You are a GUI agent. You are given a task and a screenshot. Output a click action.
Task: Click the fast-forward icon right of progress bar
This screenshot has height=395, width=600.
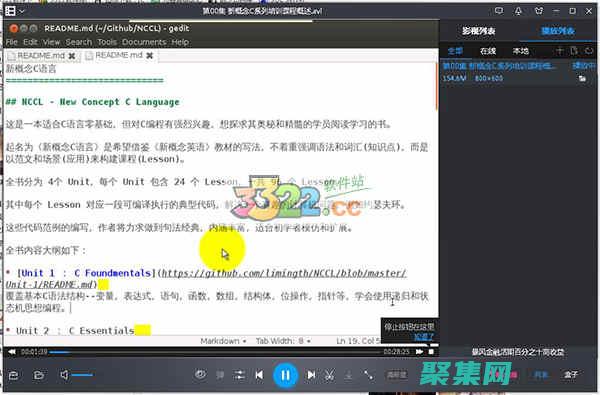point(419,352)
